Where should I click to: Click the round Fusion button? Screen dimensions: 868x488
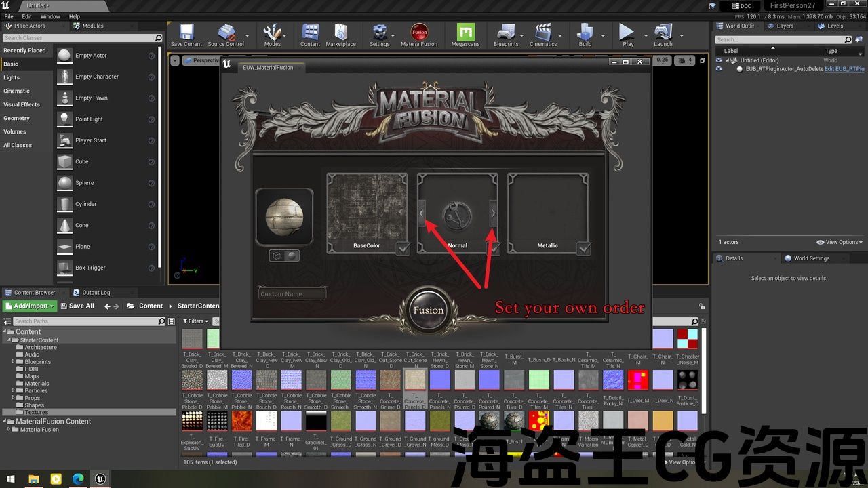coord(429,310)
